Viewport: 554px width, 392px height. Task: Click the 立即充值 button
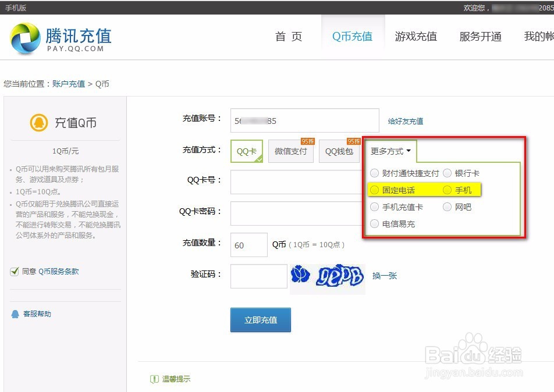(261, 320)
